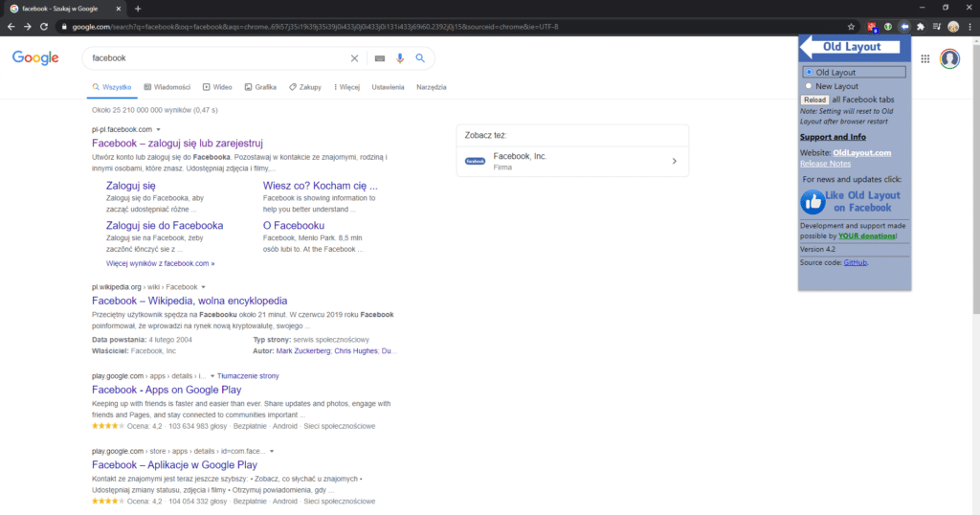The width and height of the screenshot is (980, 515).
Task: Open the 'O Facebooku' sitelink
Action: (x=293, y=226)
